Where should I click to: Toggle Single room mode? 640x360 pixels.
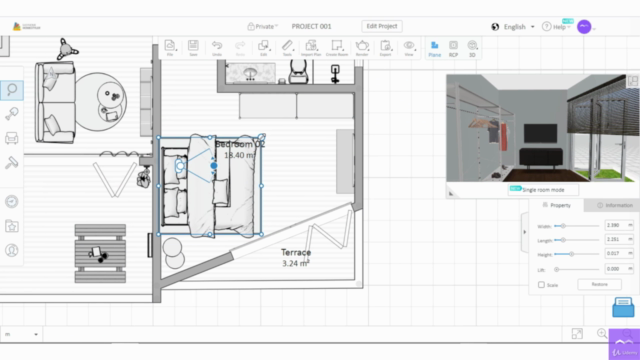tap(543, 190)
